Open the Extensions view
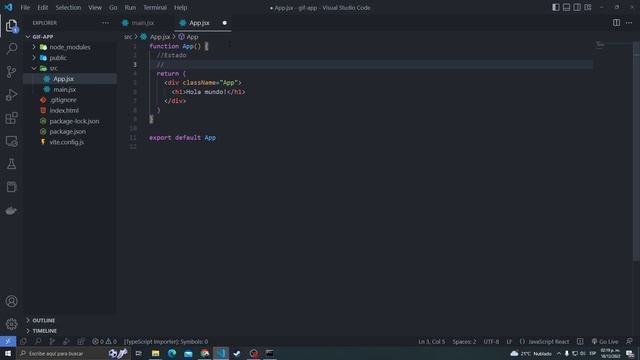 (x=11, y=118)
